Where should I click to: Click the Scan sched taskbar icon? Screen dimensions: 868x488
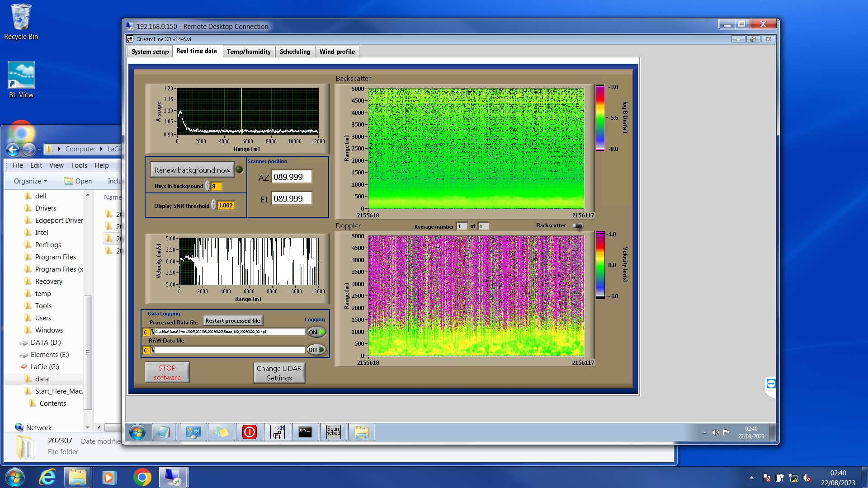pyautogui.click(x=333, y=432)
